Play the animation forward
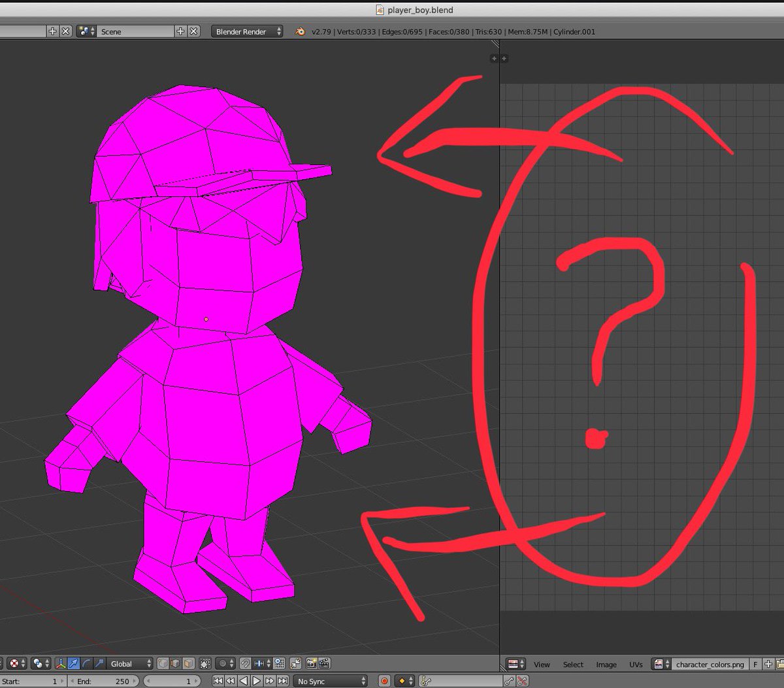This screenshot has width=784, height=688. point(256,681)
